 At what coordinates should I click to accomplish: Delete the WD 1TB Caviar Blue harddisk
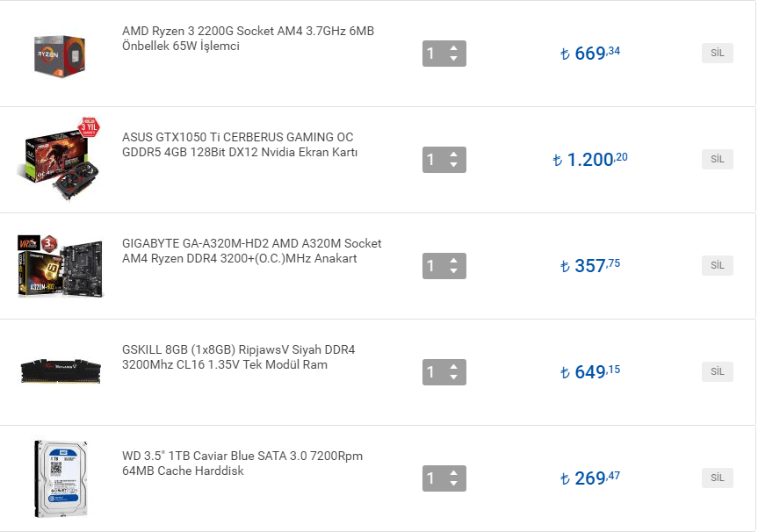pyautogui.click(x=717, y=478)
